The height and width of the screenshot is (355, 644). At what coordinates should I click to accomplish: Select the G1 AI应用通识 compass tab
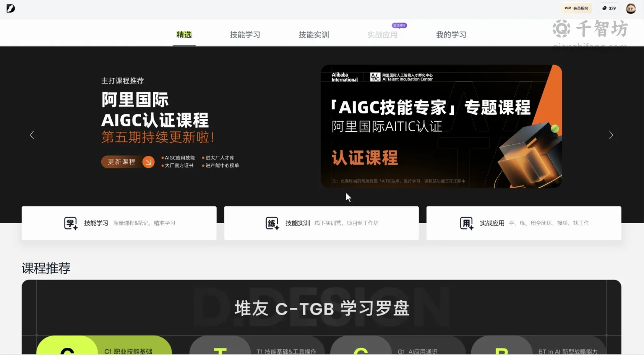point(398,345)
